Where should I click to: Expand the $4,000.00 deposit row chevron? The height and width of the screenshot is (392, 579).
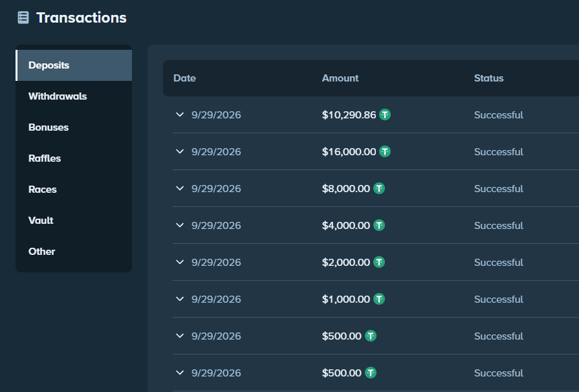pos(180,226)
